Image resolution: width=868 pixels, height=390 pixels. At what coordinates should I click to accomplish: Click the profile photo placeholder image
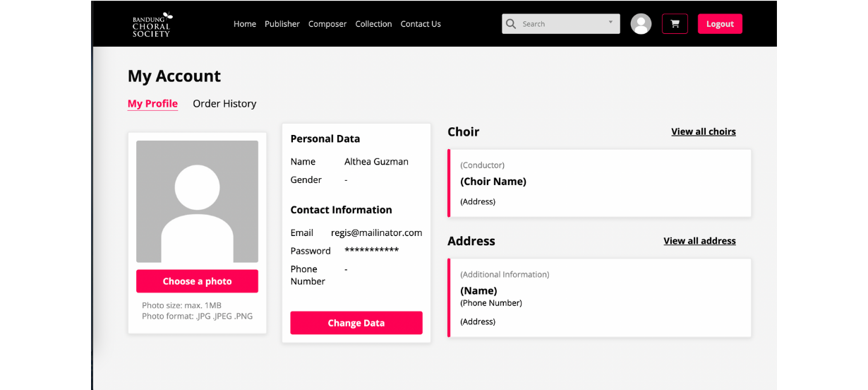coord(197,201)
